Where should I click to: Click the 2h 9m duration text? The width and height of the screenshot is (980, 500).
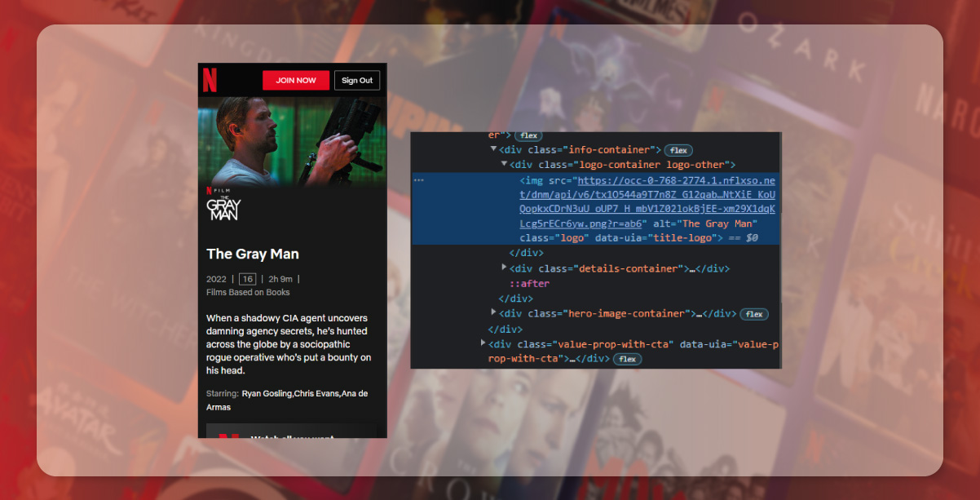pos(280,279)
